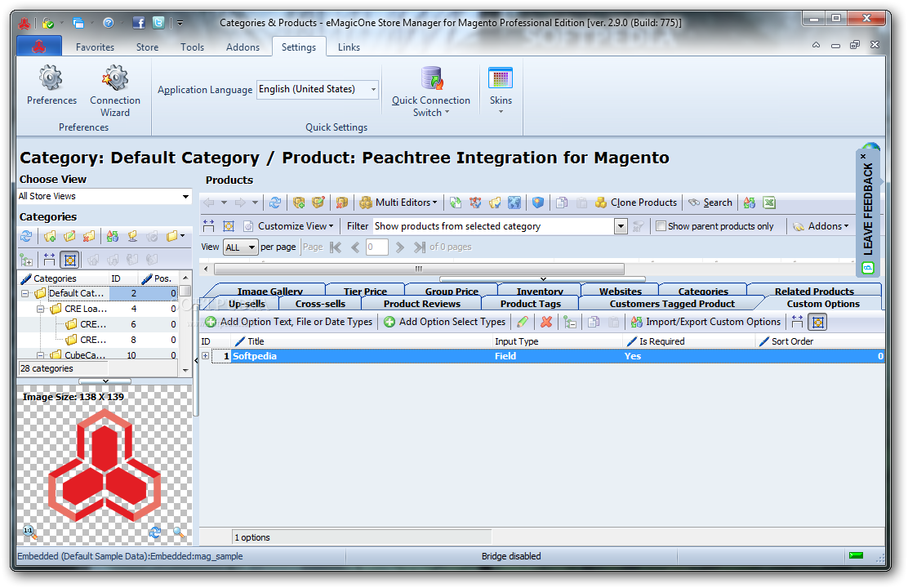Click the zoom magnifier under image preview

(x=178, y=532)
